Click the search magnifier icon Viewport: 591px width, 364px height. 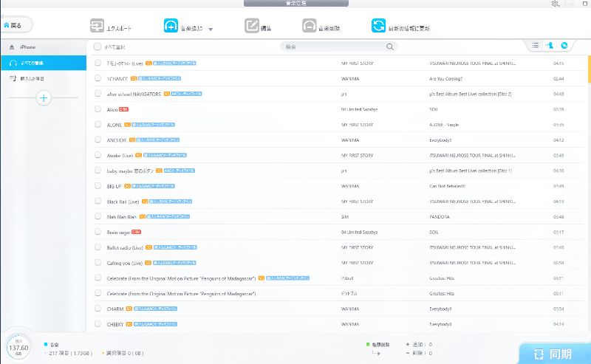point(390,47)
